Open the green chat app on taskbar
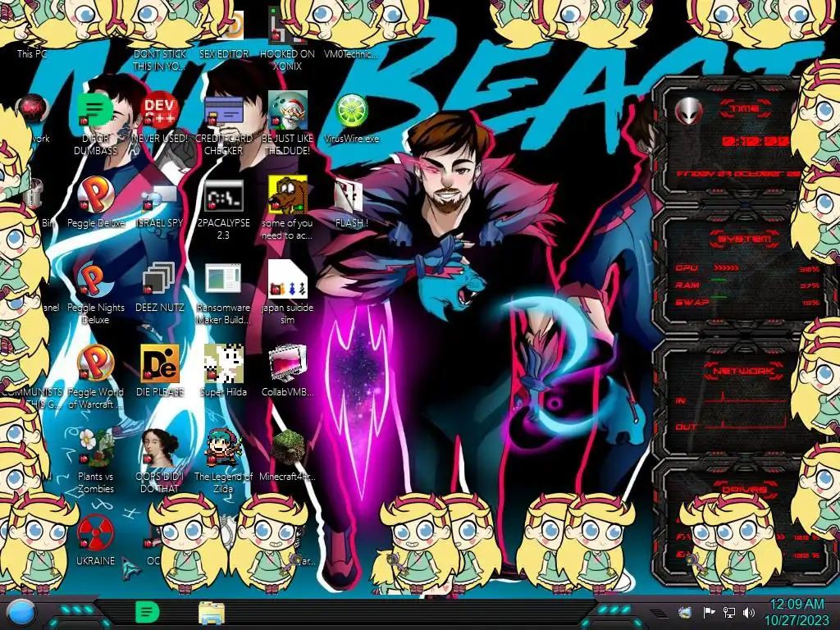The width and height of the screenshot is (840, 630). coord(148,612)
